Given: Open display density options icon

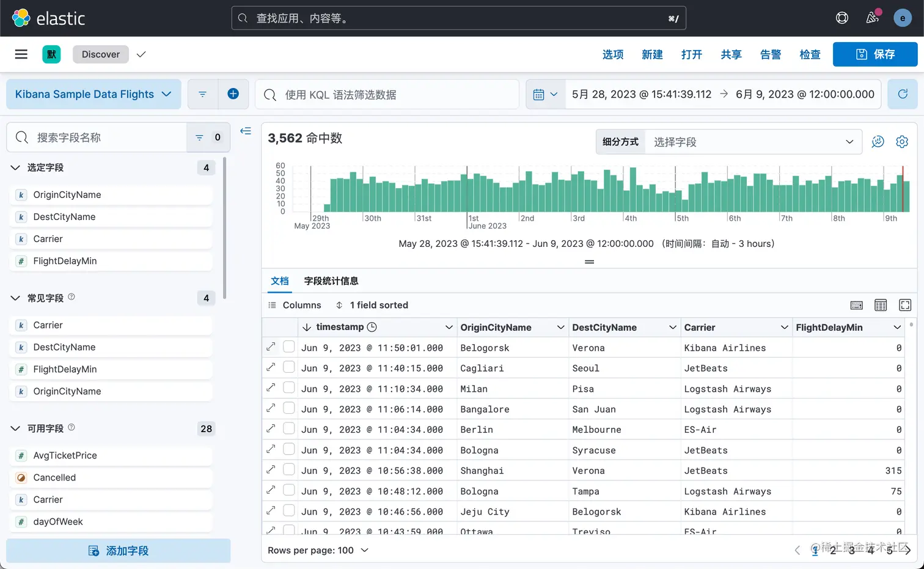Looking at the screenshot, I should pyautogui.click(x=881, y=305).
